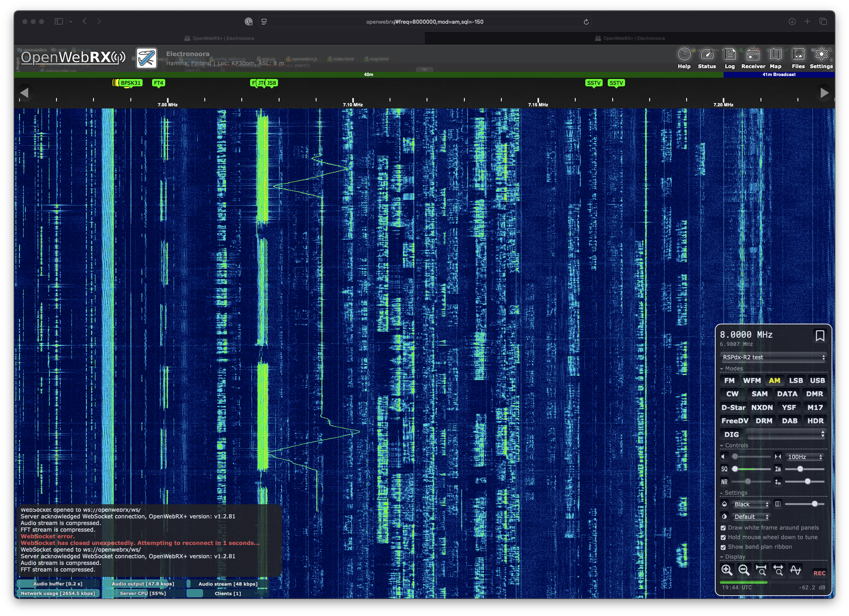Open the Help page icon
849x616 pixels.
pos(684,54)
